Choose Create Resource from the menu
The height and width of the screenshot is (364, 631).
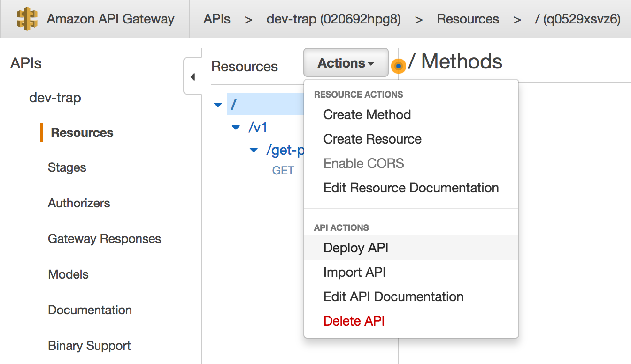click(372, 139)
